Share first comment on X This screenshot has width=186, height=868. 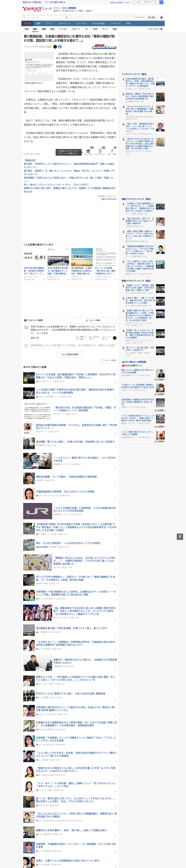pyautogui.click(x=115, y=338)
